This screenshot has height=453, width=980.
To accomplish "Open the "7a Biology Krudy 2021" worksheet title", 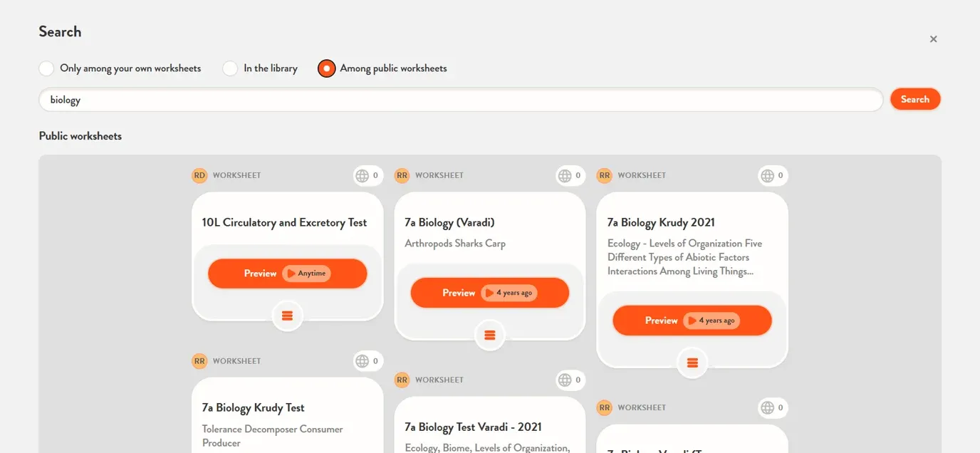I will click(x=661, y=222).
